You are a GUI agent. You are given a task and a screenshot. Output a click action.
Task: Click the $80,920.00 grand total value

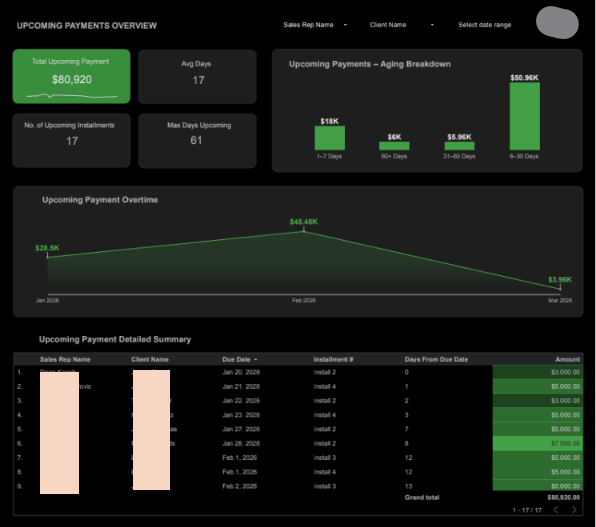click(564, 497)
